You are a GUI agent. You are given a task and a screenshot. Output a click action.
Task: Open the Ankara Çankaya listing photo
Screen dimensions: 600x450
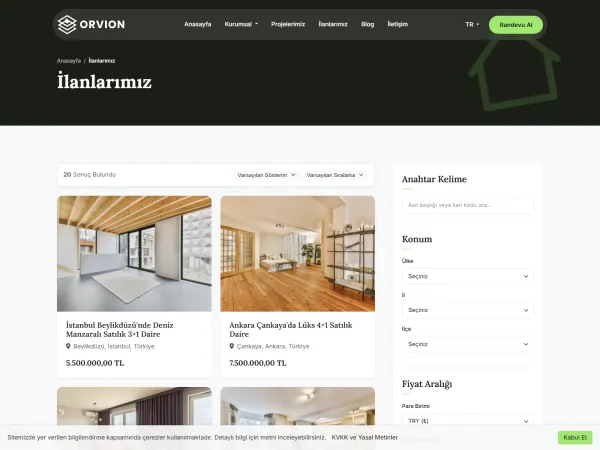(x=298, y=254)
